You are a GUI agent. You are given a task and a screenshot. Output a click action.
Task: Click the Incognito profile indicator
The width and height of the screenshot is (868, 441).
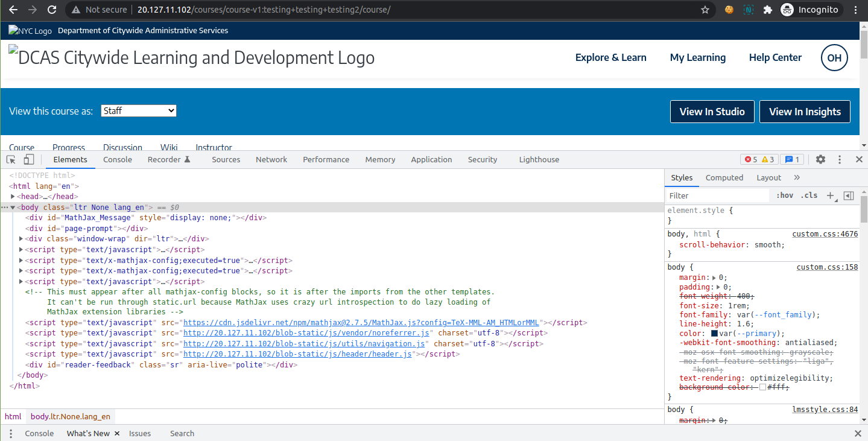click(810, 10)
